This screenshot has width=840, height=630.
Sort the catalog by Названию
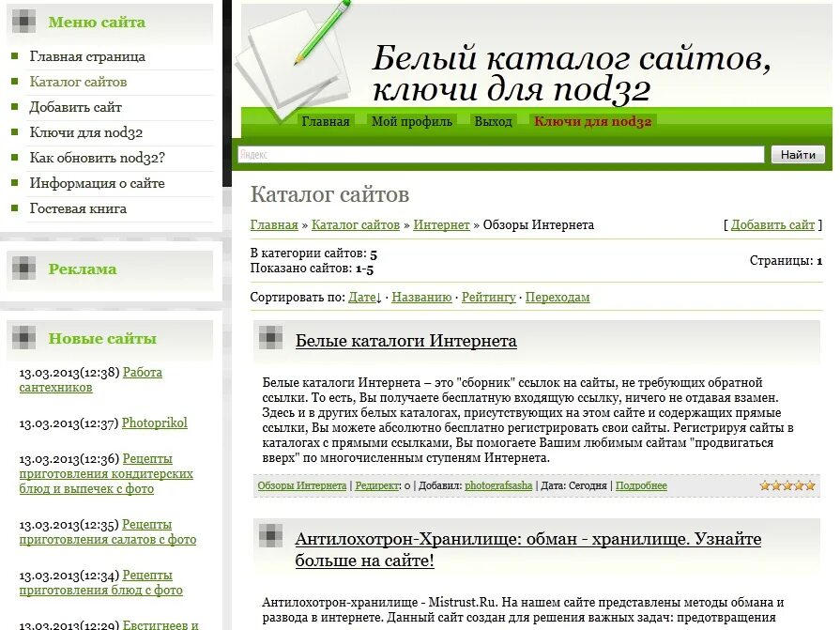point(421,298)
